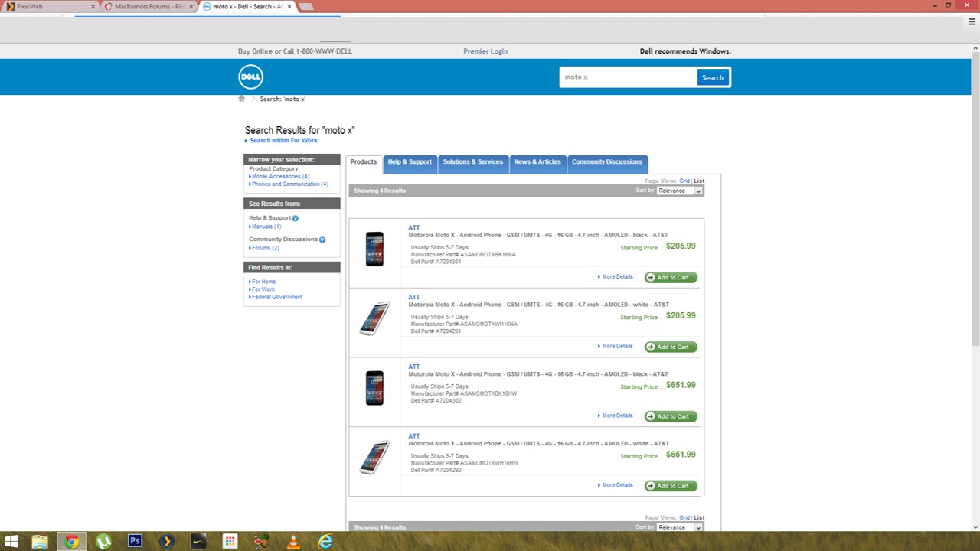Click Search within For Work link
980x551 pixels.
click(x=283, y=141)
